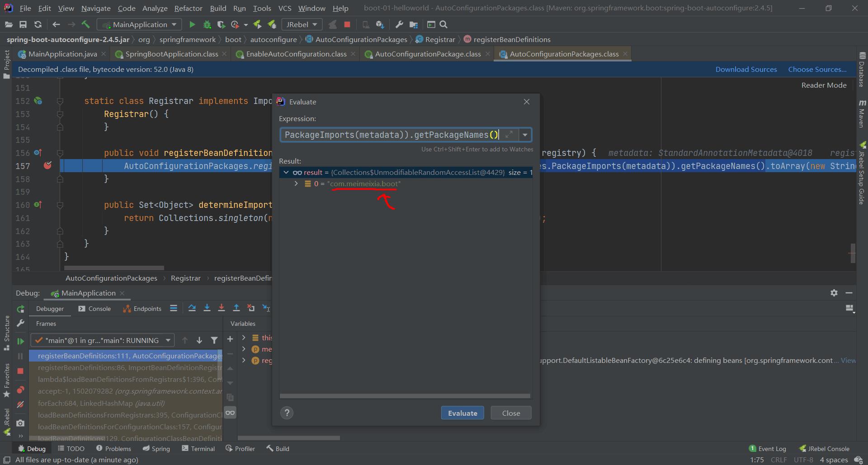868x465 pixels.
Task: Switch to MainApplication.java tab
Action: coord(62,54)
